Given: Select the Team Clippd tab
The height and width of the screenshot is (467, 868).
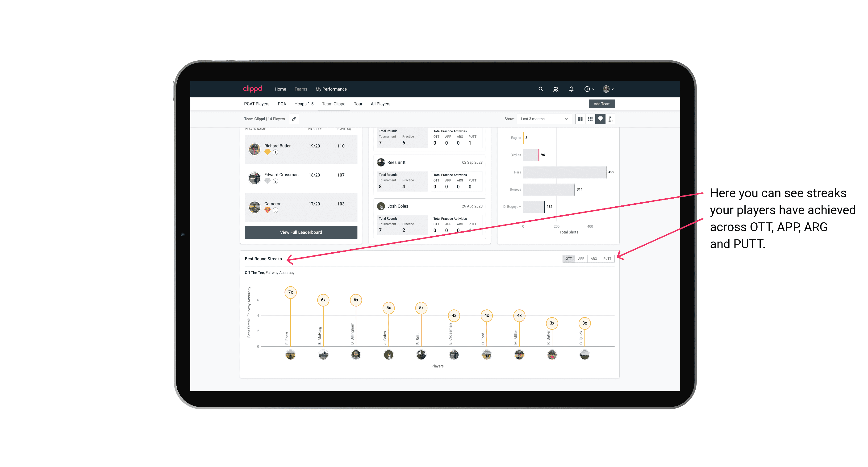Looking at the screenshot, I should pyautogui.click(x=334, y=104).
